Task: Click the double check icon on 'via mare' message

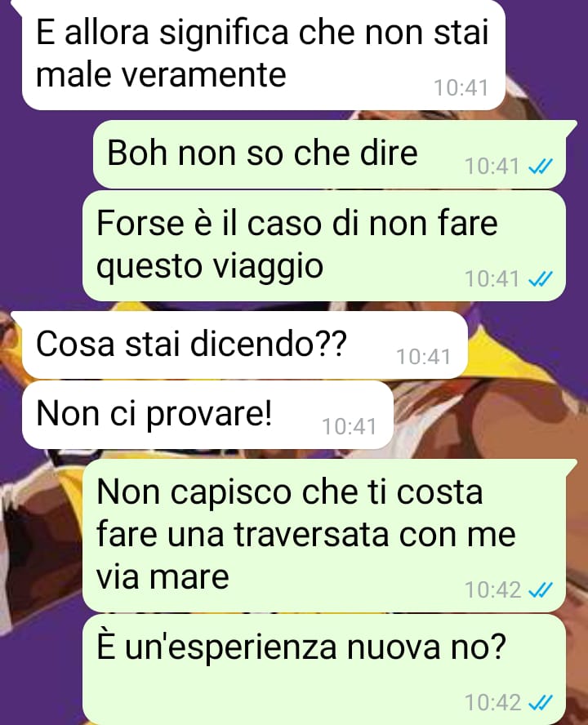Action: point(541,590)
